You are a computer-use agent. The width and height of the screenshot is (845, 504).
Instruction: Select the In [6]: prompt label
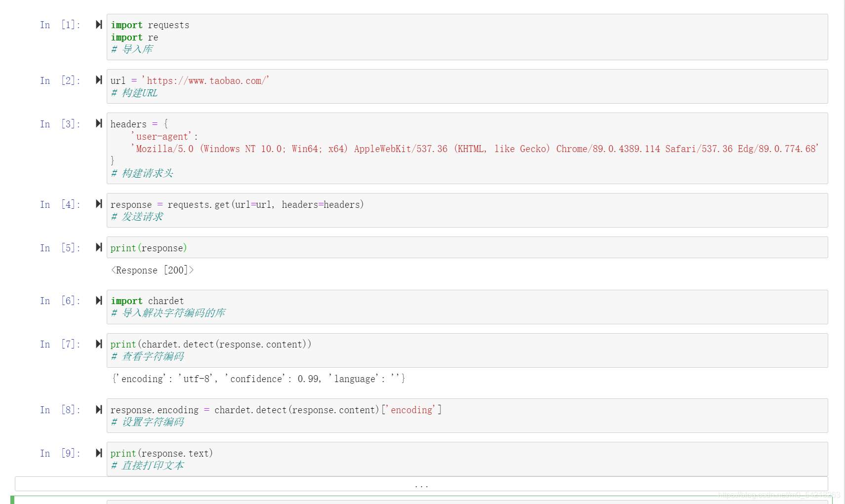click(60, 301)
